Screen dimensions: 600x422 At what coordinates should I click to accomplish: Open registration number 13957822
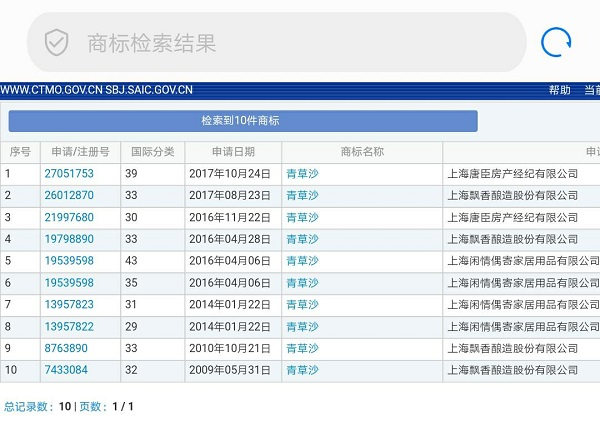(69, 327)
